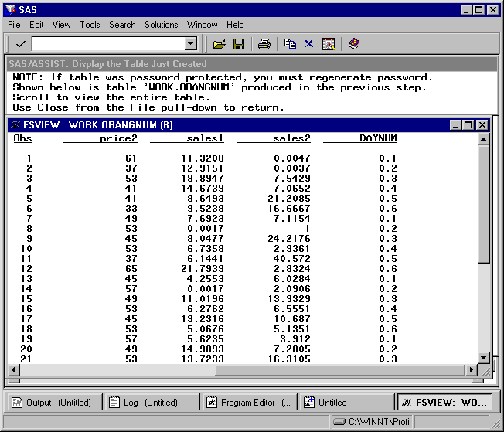Open the Tools menu
Image resolution: width=504 pixels, height=432 pixels.
[x=90, y=25]
